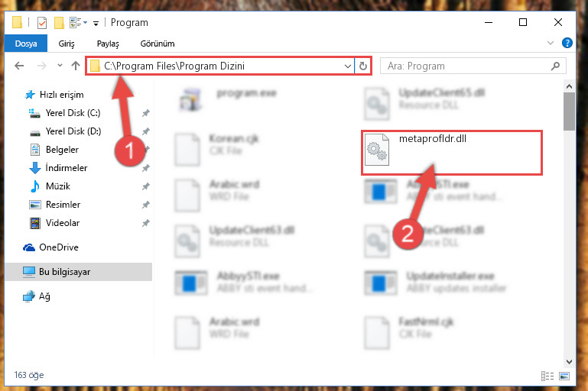Click the Help question mark icon
The image size is (588, 391).
click(x=567, y=43)
